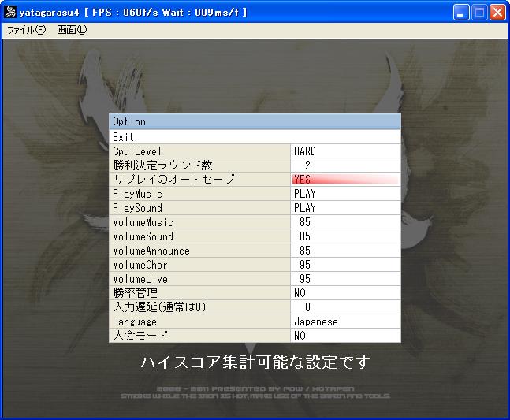Open the ファイル(F) menu
Image resolution: width=510 pixels, height=420 pixels.
pos(27,30)
